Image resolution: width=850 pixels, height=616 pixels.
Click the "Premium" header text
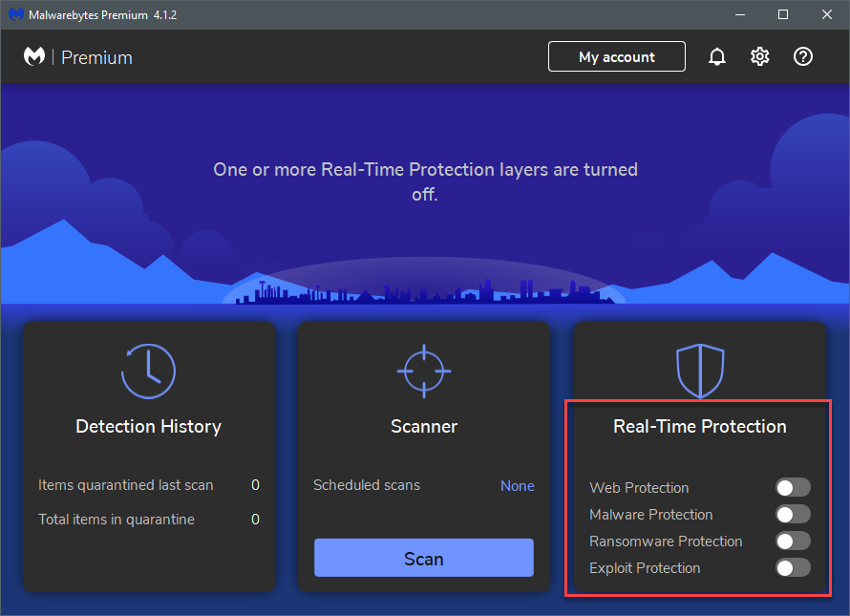(97, 57)
